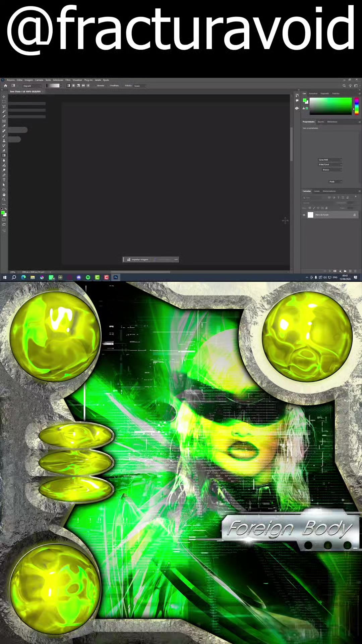Click the Importar imagem button
The width and height of the screenshot is (362, 644).
pyautogui.click(x=138, y=260)
